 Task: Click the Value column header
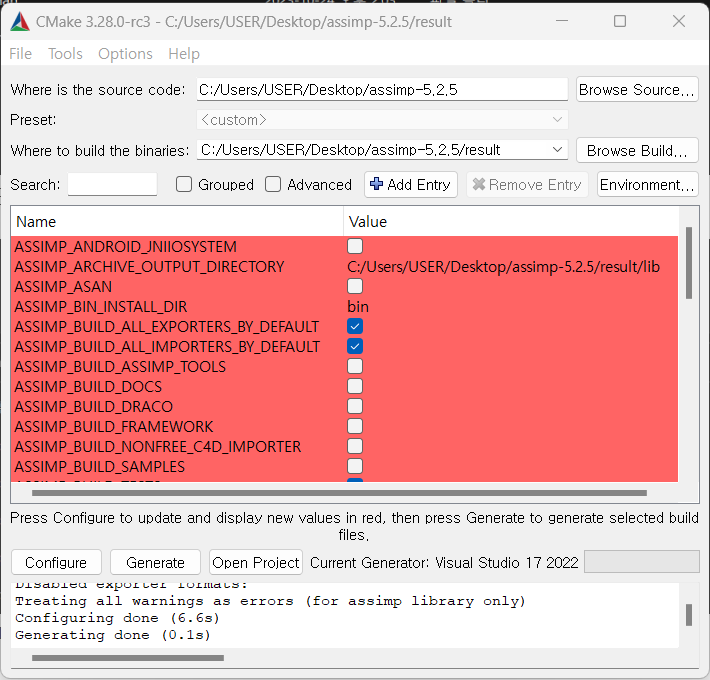(x=511, y=222)
